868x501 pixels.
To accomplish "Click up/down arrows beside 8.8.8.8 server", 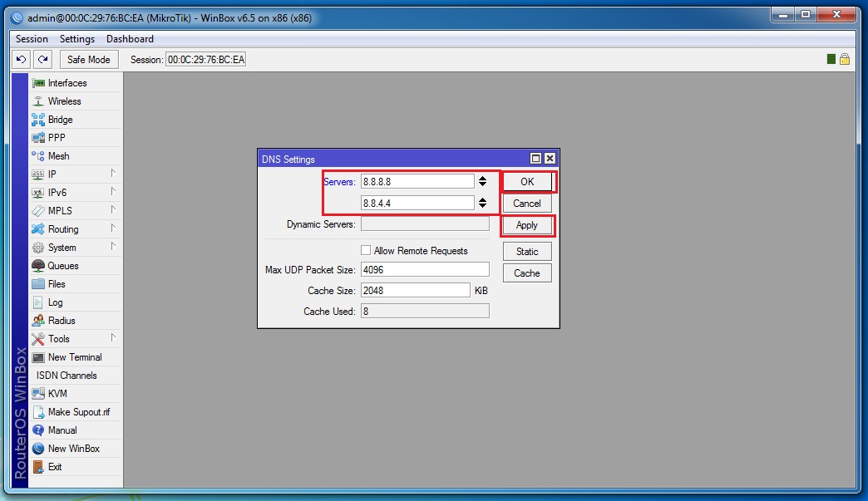I will 483,181.
